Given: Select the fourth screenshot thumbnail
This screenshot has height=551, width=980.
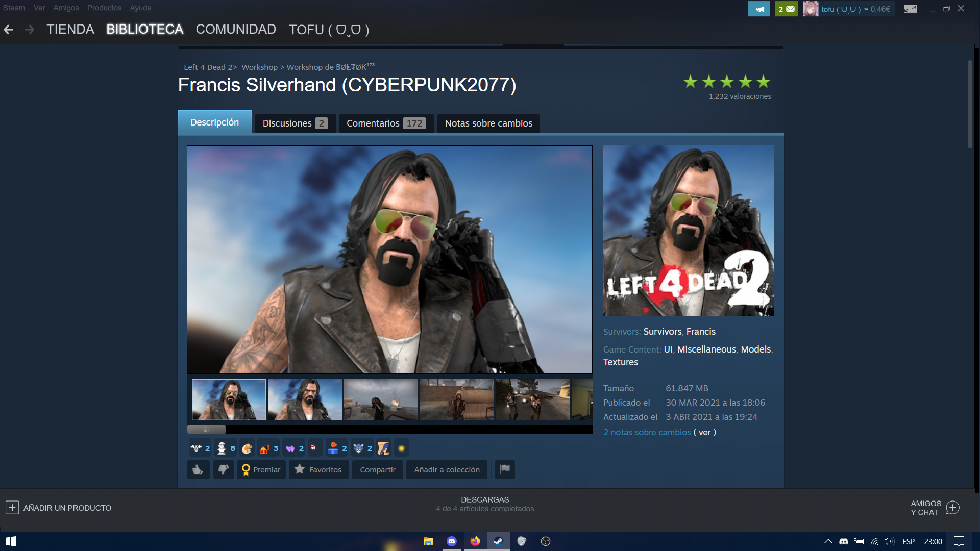Looking at the screenshot, I should point(456,399).
